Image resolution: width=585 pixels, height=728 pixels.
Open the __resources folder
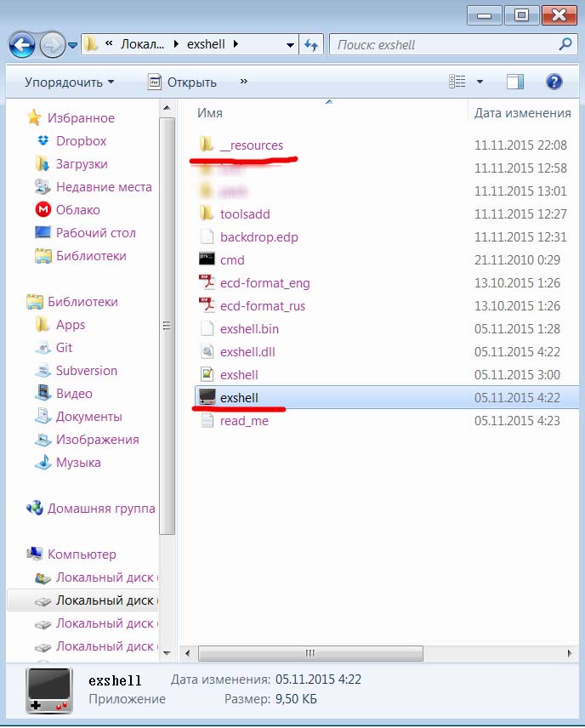pyautogui.click(x=251, y=145)
